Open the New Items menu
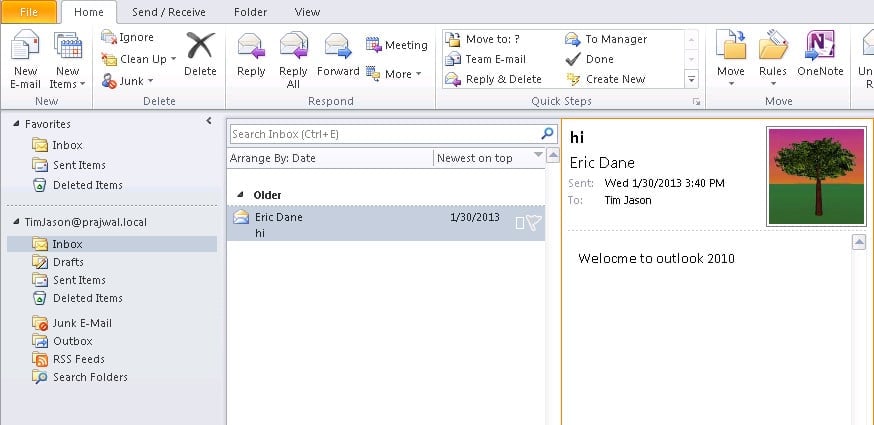 (x=67, y=60)
